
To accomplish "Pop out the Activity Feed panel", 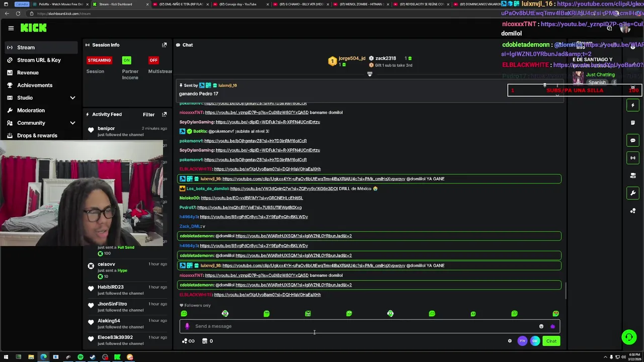I will pyautogui.click(x=164, y=115).
